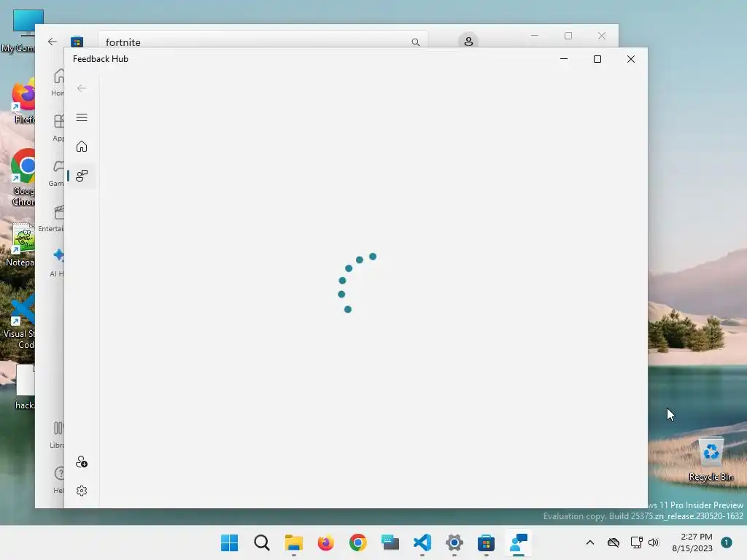The width and height of the screenshot is (747, 560).
Task: Click Feedback Hub taskbar icon
Action: [x=519, y=542]
